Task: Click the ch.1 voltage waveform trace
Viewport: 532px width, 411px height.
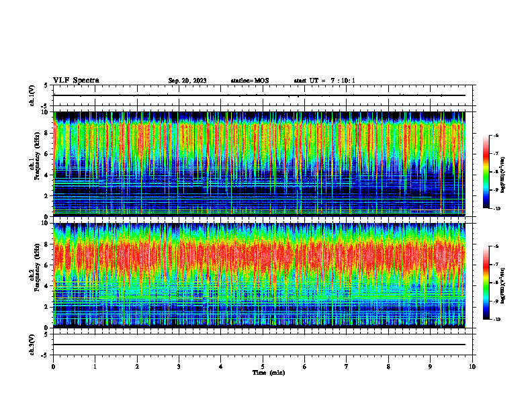Action: click(259, 95)
